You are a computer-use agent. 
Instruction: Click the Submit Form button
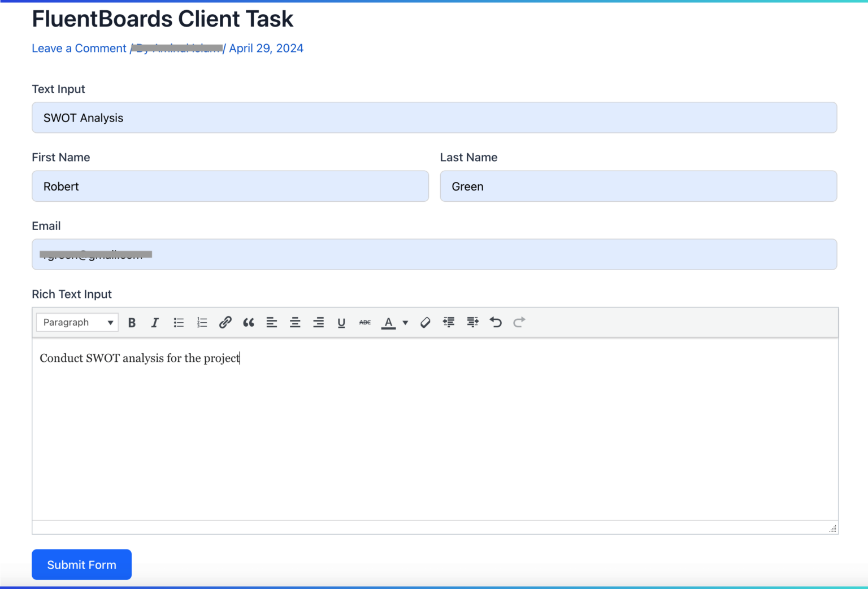(x=81, y=564)
